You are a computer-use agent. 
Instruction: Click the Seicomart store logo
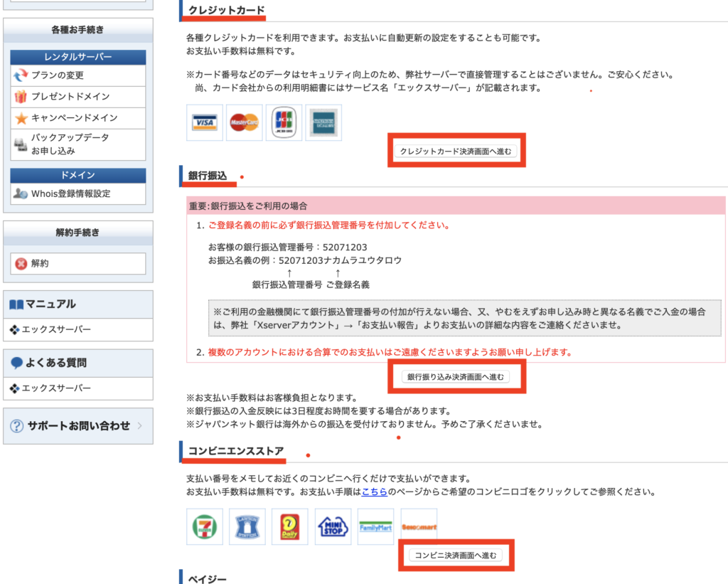(419, 526)
